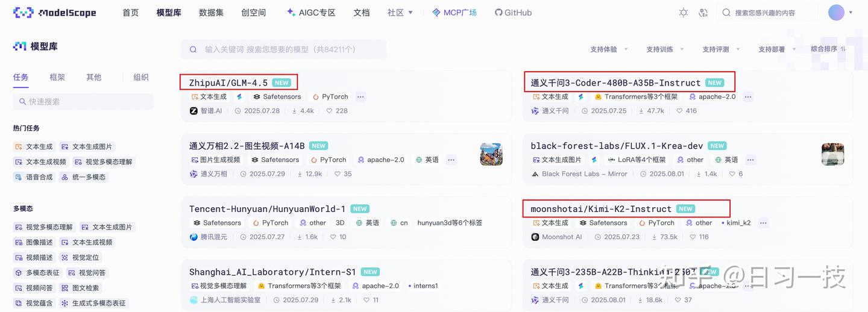Expand the 支持训练 filter dropdown
Image resolution: width=868 pixels, height=312 pixels.
(665, 49)
